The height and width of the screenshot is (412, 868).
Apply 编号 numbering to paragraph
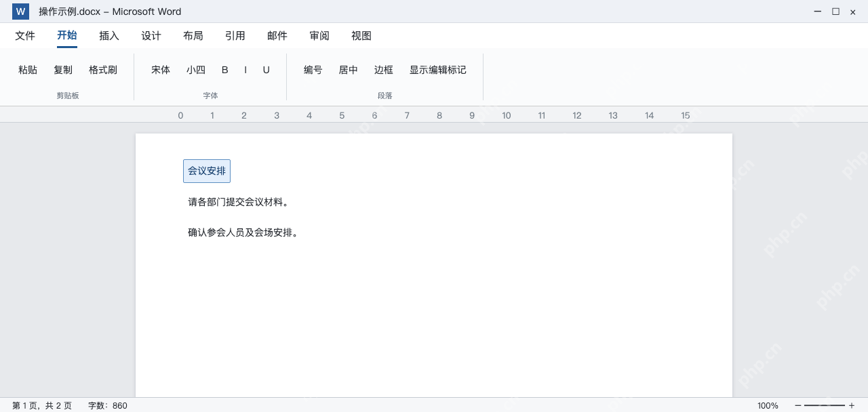(313, 70)
